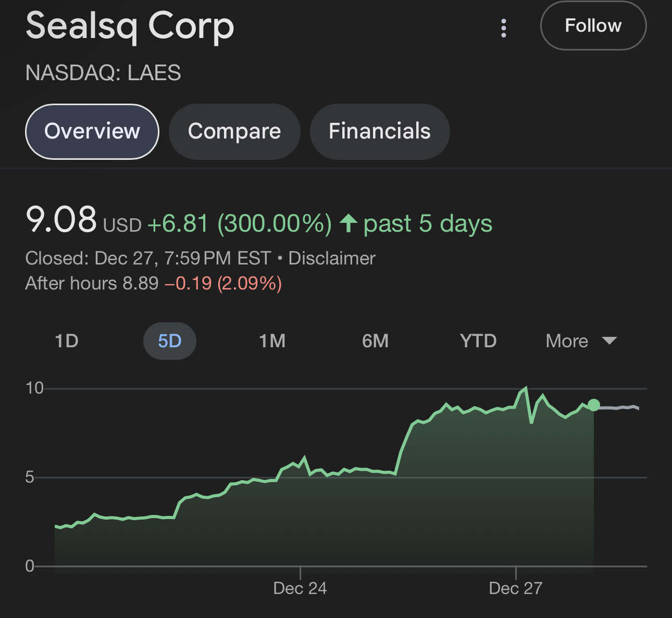The image size is (672, 618).
Task: Click the current price marker dot on chart
Action: (594, 404)
